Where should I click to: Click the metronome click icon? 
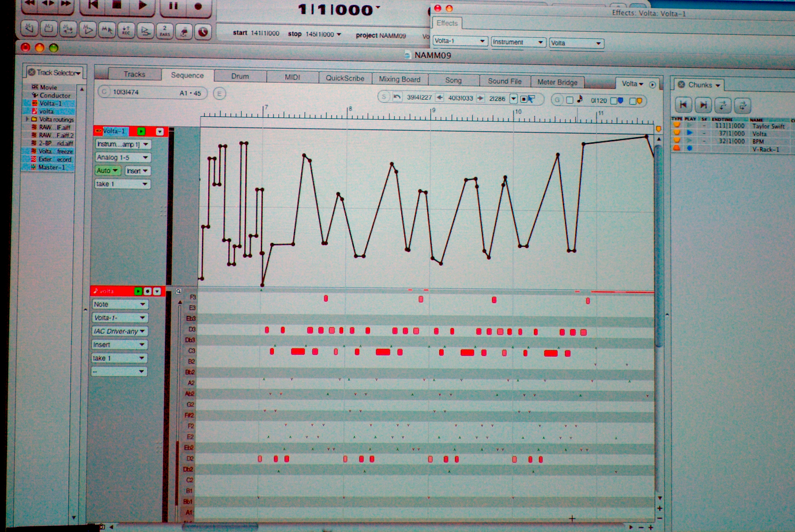coord(184,31)
